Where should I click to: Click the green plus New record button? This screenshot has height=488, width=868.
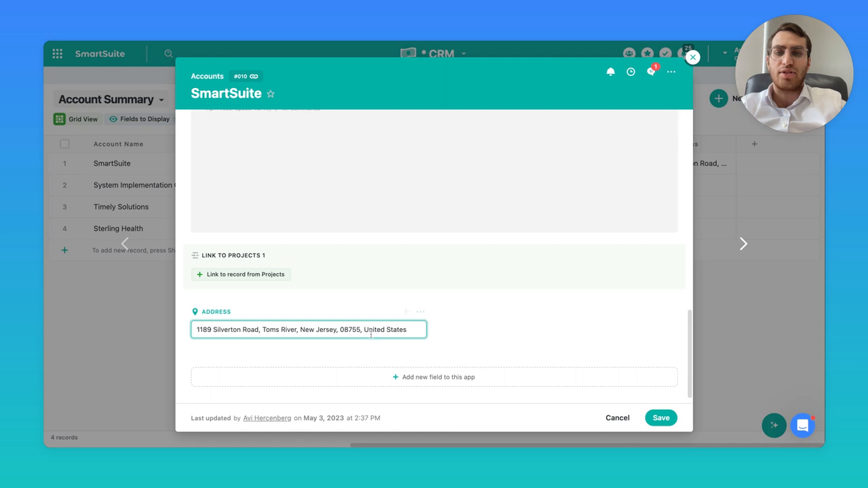click(718, 99)
